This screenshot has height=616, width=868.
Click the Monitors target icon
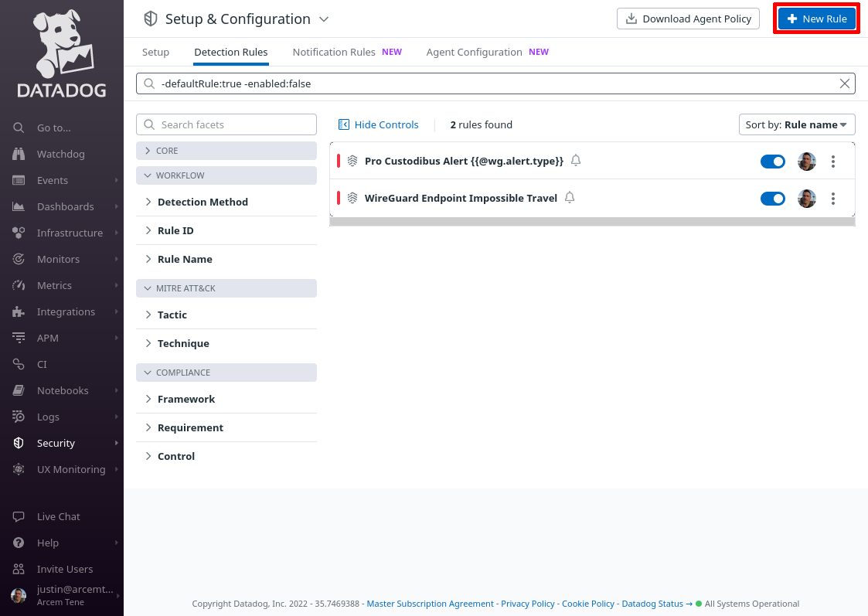(19, 259)
